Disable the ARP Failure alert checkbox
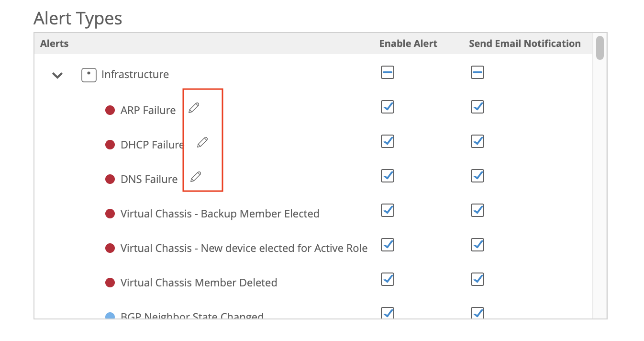Viewport: 644px width, 341px height. [388, 107]
